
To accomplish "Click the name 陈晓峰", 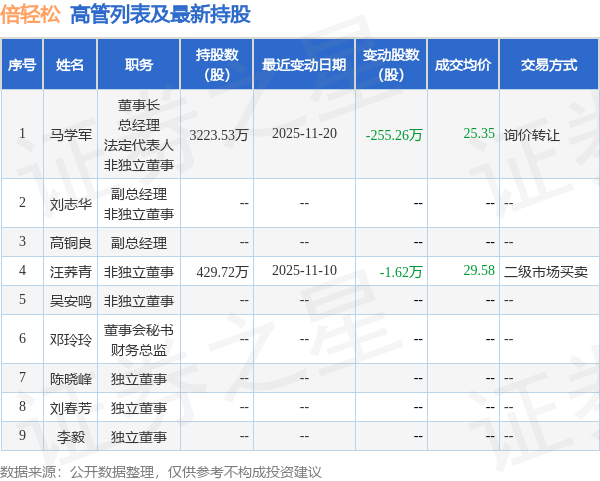I will pyautogui.click(x=71, y=379).
